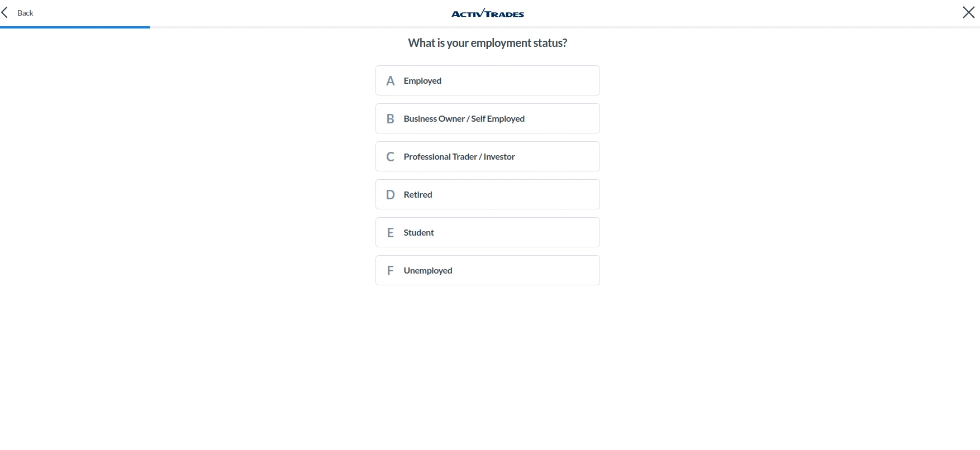Click the X icon to exit the questionnaire
This screenshot has height=450, width=980.
click(x=968, y=12)
